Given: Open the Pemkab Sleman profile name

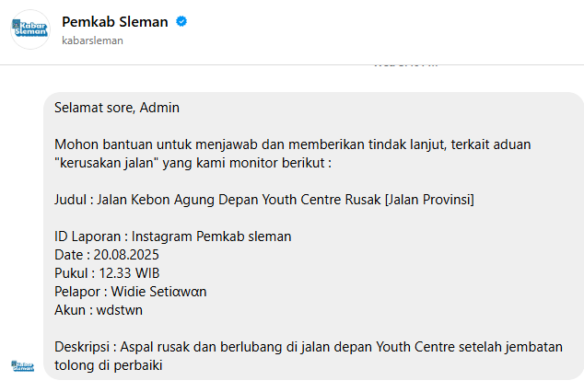Looking at the screenshot, I should pyautogui.click(x=114, y=22).
